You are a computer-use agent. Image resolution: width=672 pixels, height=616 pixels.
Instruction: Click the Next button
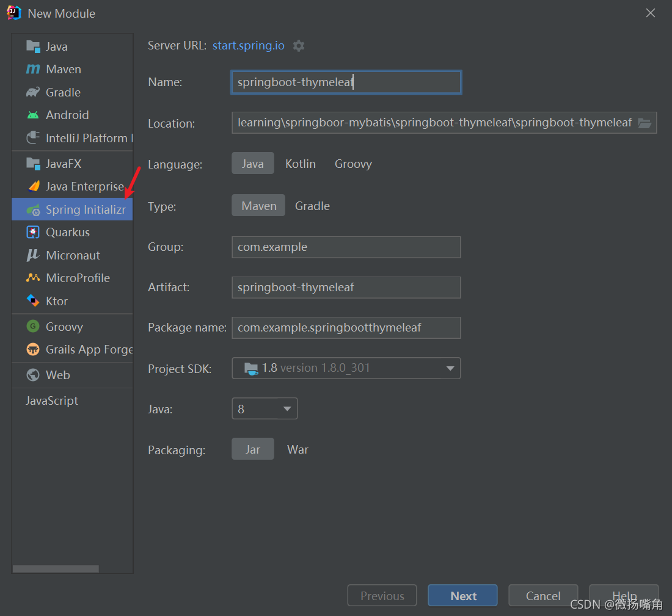pyautogui.click(x=463, y=595)
